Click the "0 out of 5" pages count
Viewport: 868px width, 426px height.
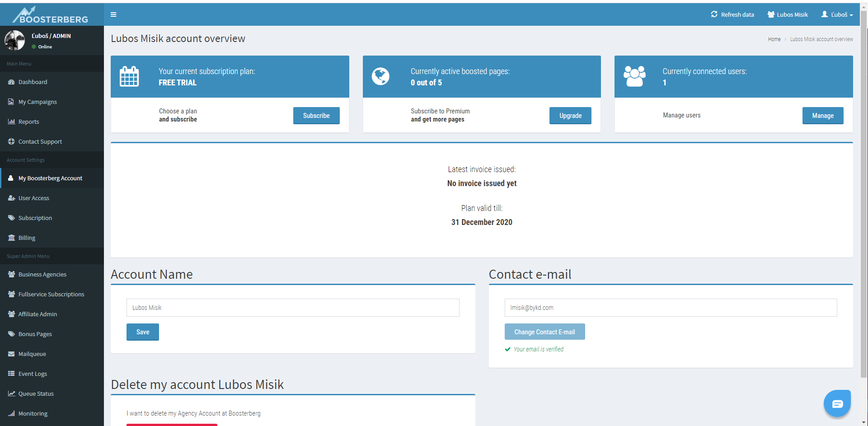pyautogui.click(x=426, y=83)
